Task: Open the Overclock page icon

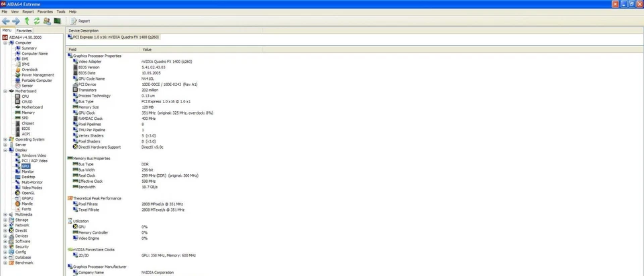Action: point(17,70)
